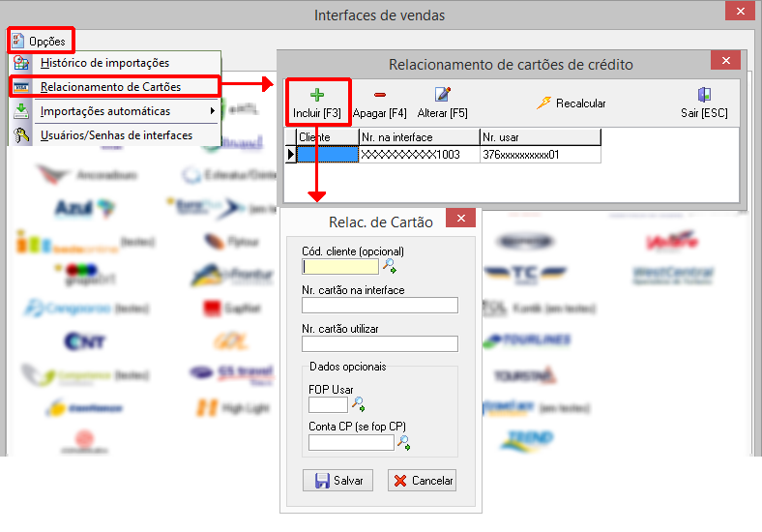Click cell XXXXXXXXXX1003 in the grid
Viewport: 762px width, 532px height.
tap(420, 155)
